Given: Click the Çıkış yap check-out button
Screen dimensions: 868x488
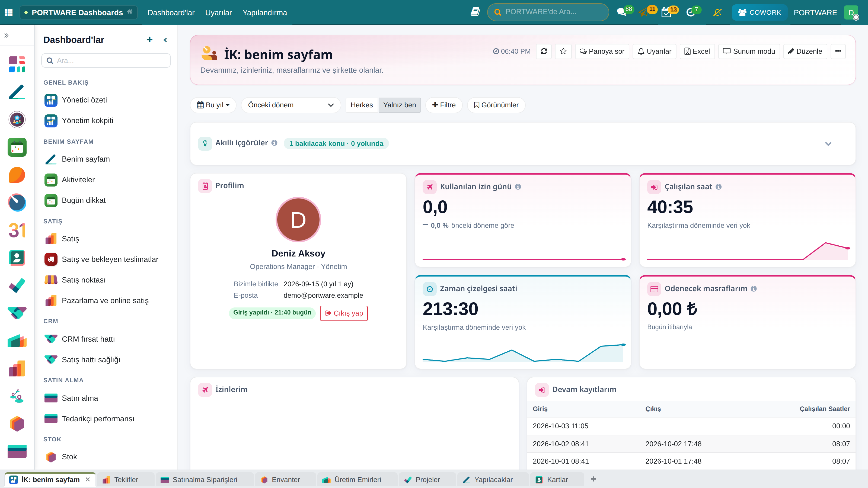Looking at the screenshot, I should [x=344, y=313].
